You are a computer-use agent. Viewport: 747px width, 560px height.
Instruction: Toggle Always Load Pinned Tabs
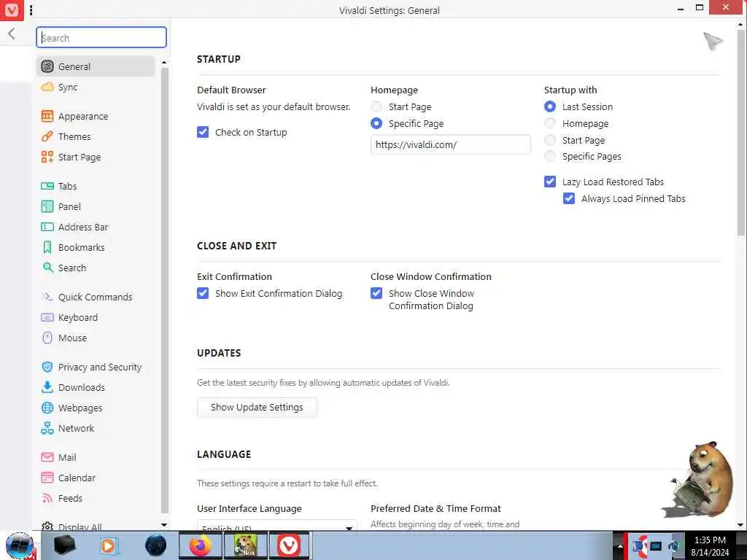click(569, 198)
